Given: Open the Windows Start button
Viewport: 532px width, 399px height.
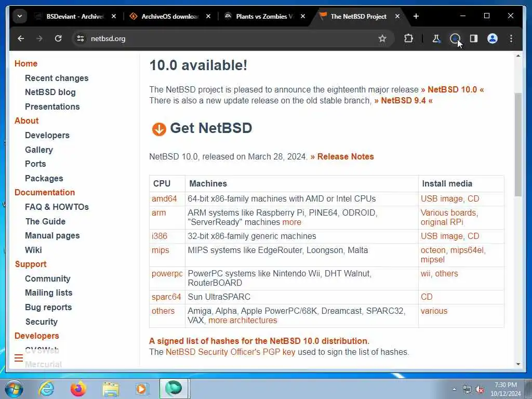Looking at the screenshot, I should click(14, 389).
